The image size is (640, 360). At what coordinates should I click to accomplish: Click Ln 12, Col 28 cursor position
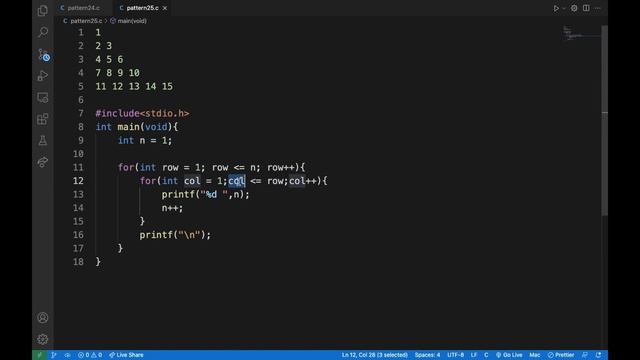click(374, 355)
